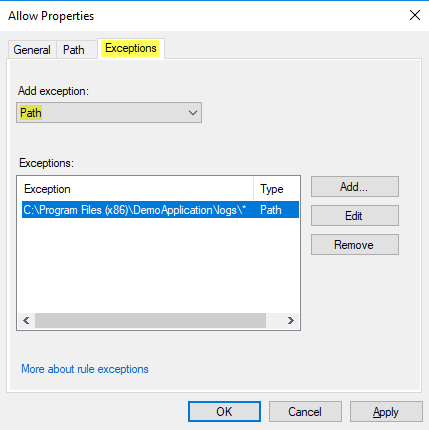The height and width of the screenshot is (430, 429).
Task: Click the left scroll arrow of the list
Action: click(x=26, y=321)
